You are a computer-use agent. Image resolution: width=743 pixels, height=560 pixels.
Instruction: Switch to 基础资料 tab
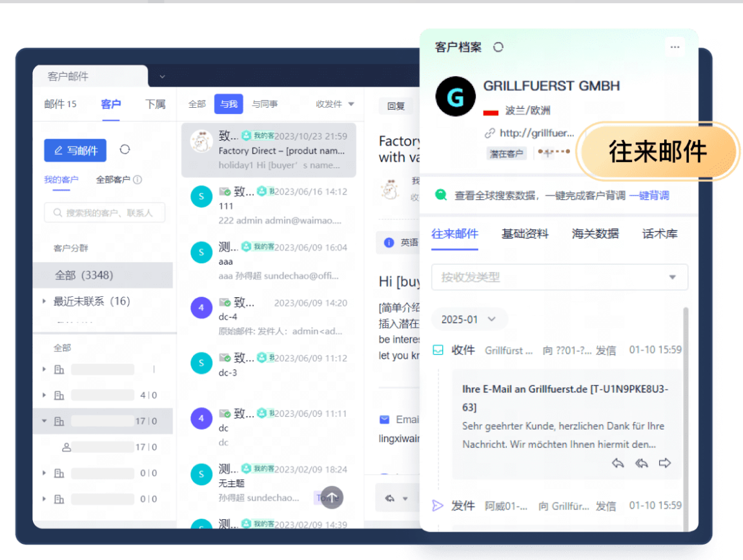[525, 234]
